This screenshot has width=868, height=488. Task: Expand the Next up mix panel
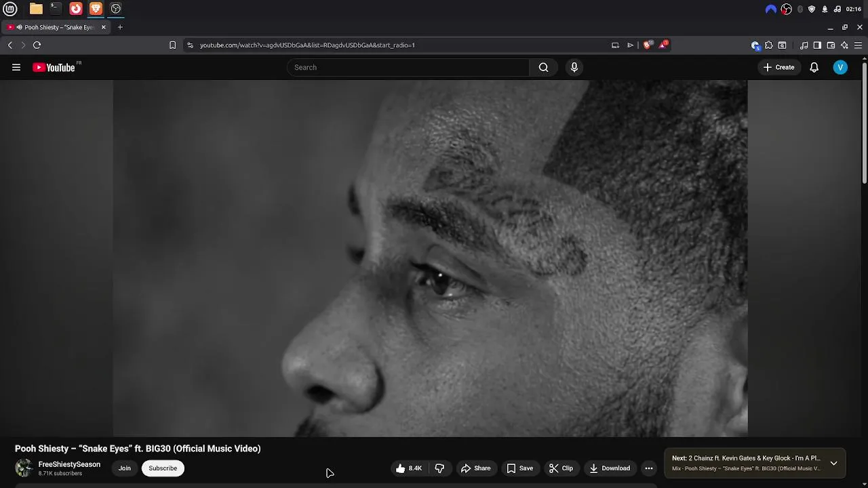pos(833,464)
